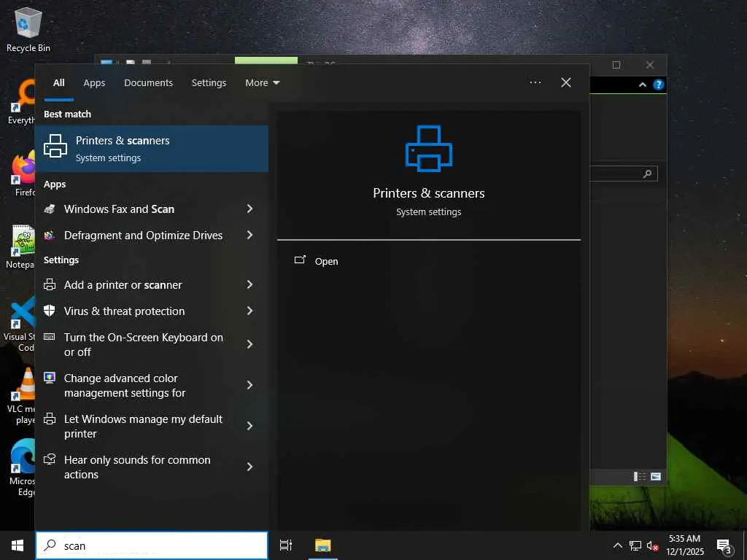Open Add a printer or scanner setting
This screenshot has height=560, width=747.
pos(123,285)
